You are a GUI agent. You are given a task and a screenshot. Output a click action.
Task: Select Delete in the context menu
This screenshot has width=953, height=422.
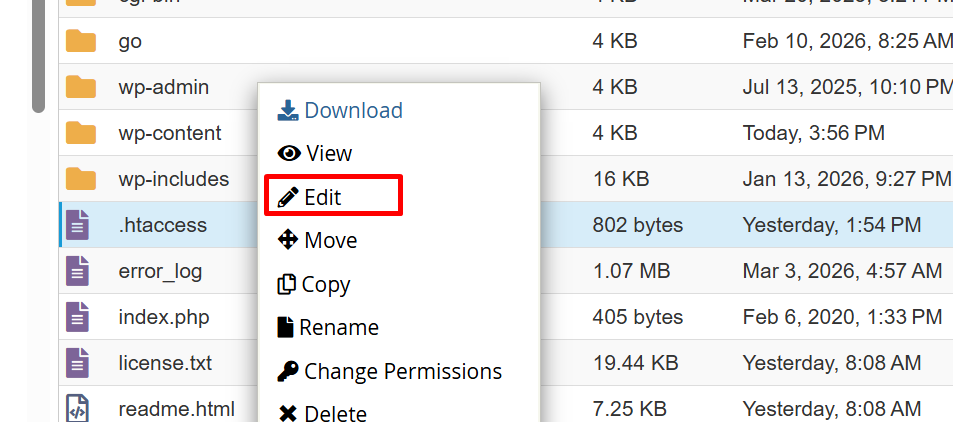pyautogui.click(x=322, y=412)
